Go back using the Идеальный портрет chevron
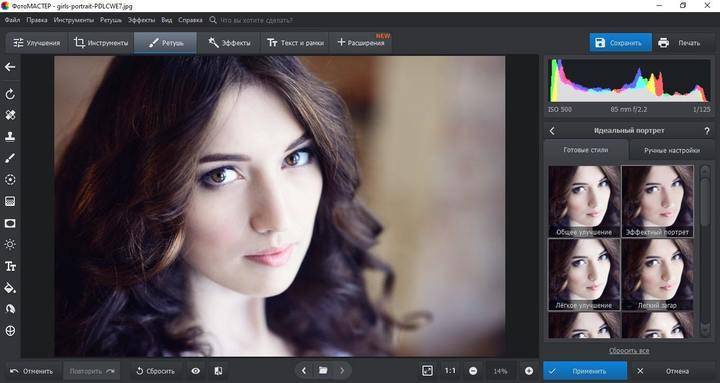This screenshot has width=720, height=383. pyautogui.click(x=552, y=131)
